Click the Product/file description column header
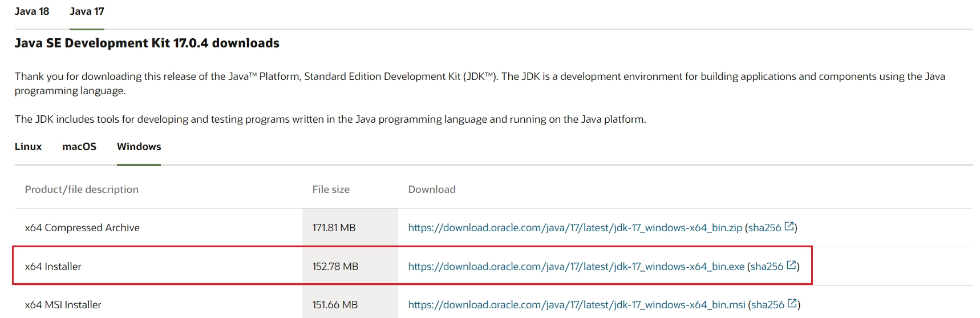The image size is (980, 318). [82, 190]
